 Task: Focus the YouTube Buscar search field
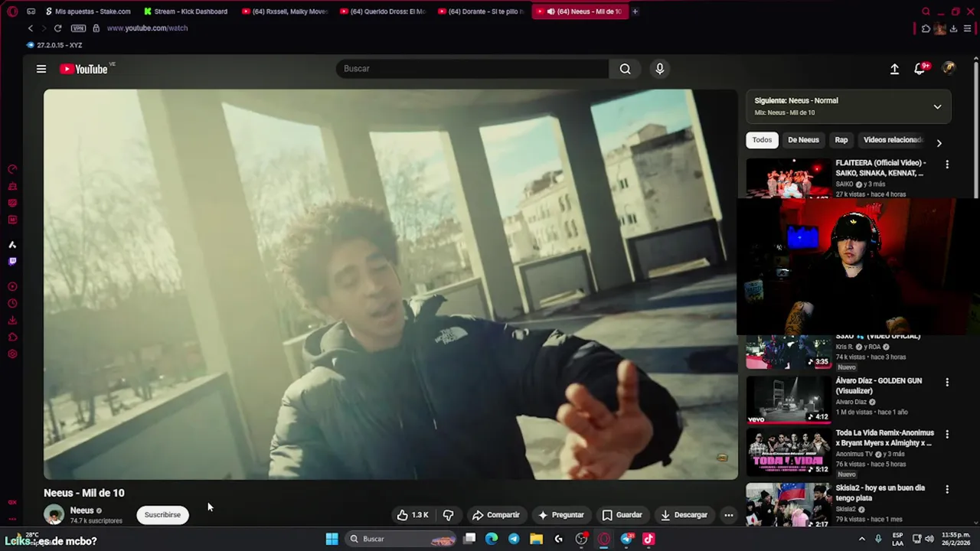pos(472,69)
